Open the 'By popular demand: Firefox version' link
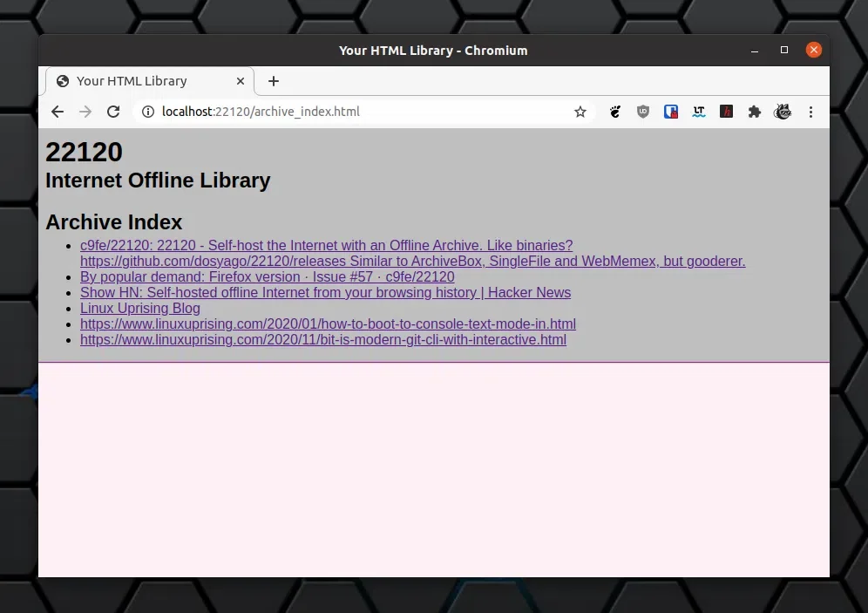 [267, 277]
